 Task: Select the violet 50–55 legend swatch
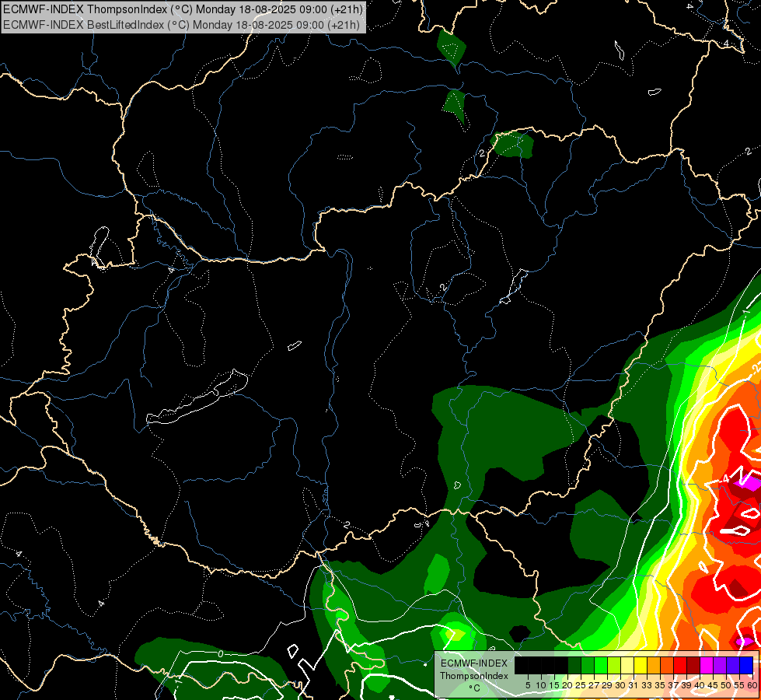tap(733, 665)
